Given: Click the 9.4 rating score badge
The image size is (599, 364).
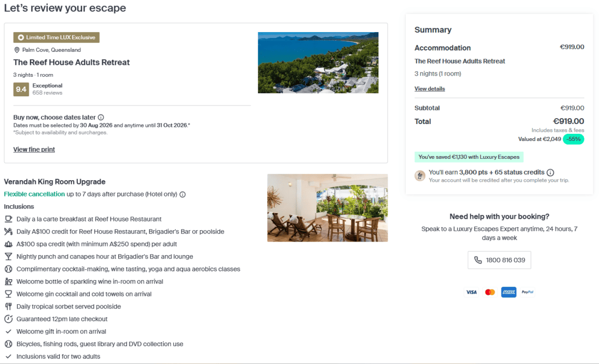Looking at the screenshot, I should coord(21,89).
